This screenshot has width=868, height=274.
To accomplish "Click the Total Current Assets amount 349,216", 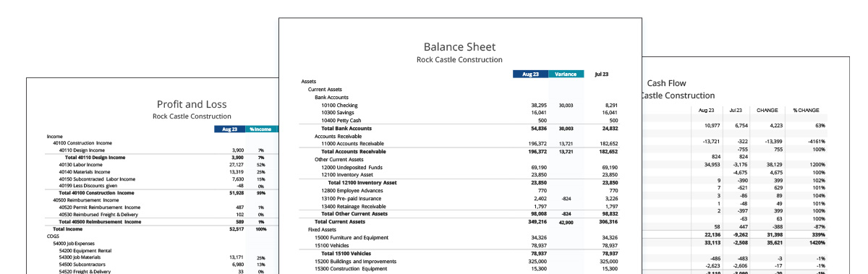I will (x=537, y=222).
